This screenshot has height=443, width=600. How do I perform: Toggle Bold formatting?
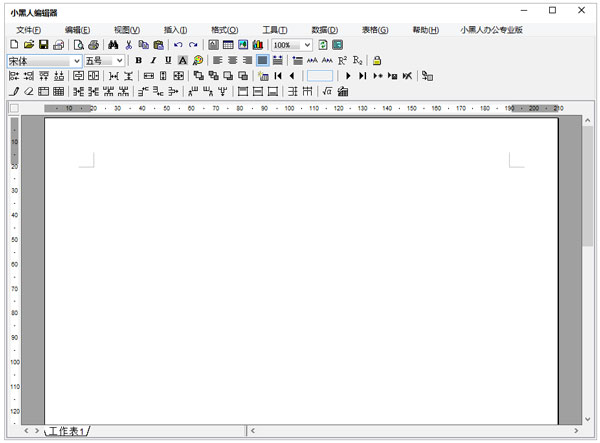point(138,61)
